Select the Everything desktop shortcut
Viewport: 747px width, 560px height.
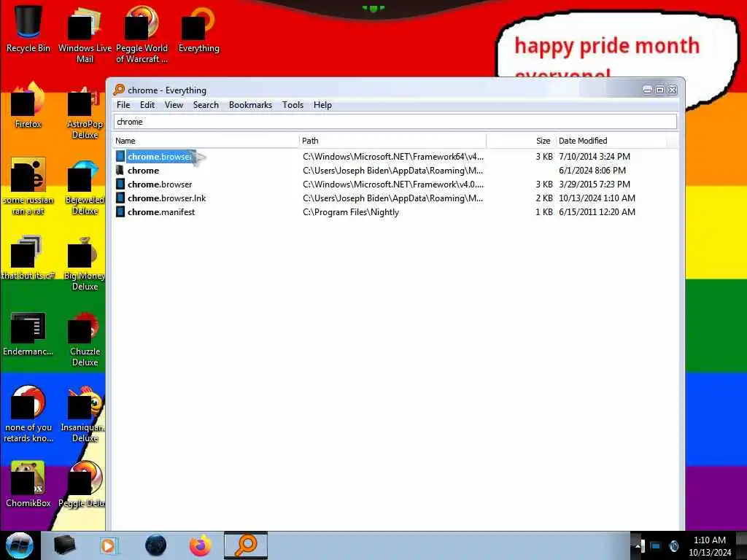click(x=198, y=28)
